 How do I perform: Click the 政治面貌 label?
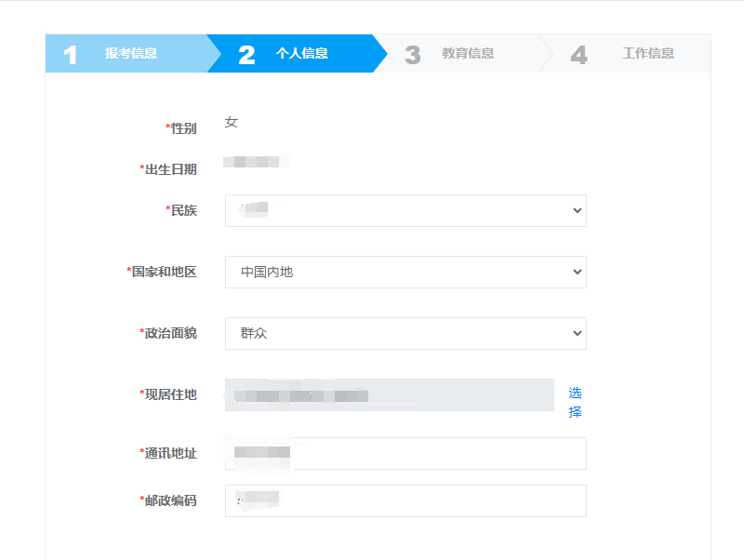[x=168, y=333]
